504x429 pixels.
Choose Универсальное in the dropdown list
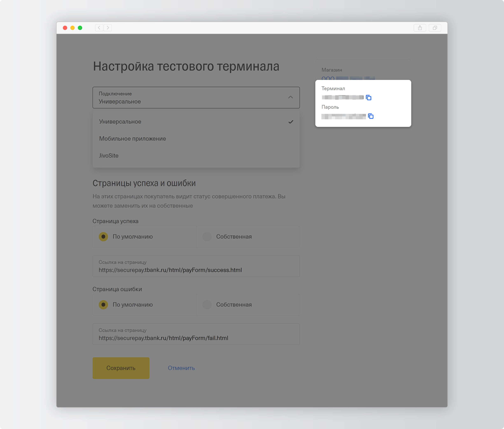pyautogui.click(x=196, y=122)
